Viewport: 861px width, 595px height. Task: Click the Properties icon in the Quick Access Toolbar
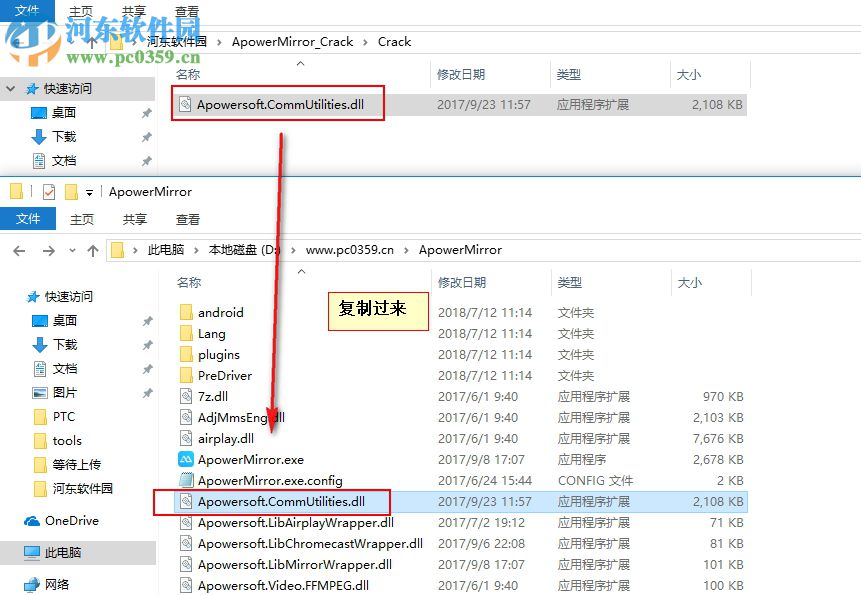click(49, 191)
